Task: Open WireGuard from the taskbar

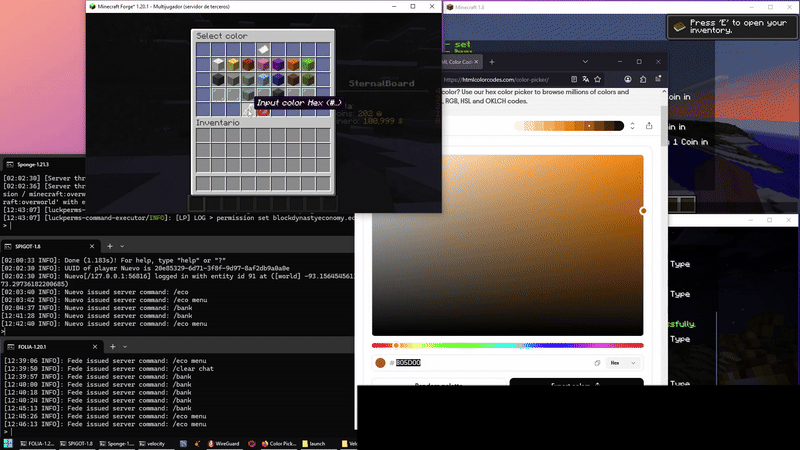Action: point(232,443)
